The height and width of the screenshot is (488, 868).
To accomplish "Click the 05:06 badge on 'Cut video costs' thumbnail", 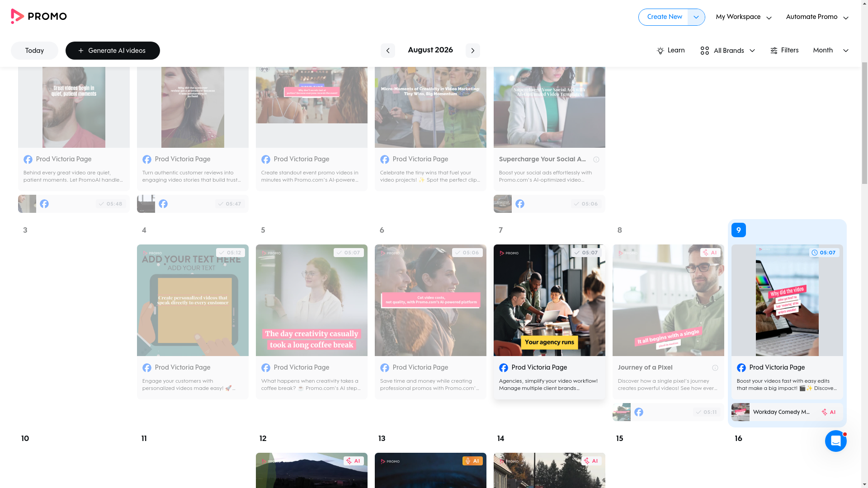I will click(x=467, y=253).
